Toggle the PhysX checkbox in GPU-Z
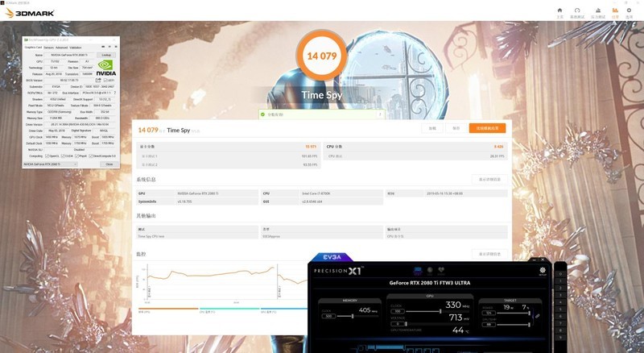Image resolution: width=644 pixels, height=353 pixels. [x=76, y=156]
